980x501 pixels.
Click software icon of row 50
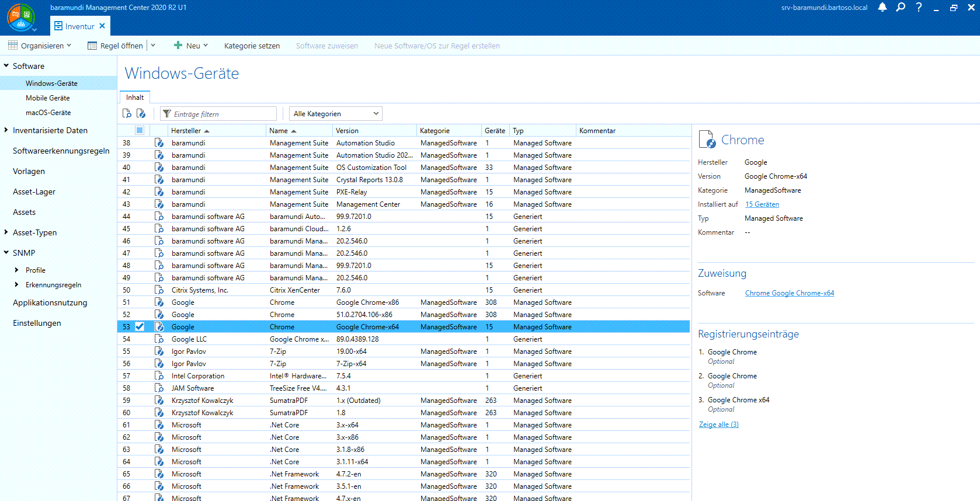click(159, 290)
